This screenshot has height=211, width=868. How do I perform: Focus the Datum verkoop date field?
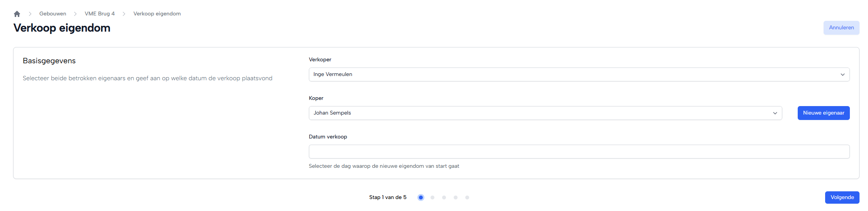[x=579, y=152]
